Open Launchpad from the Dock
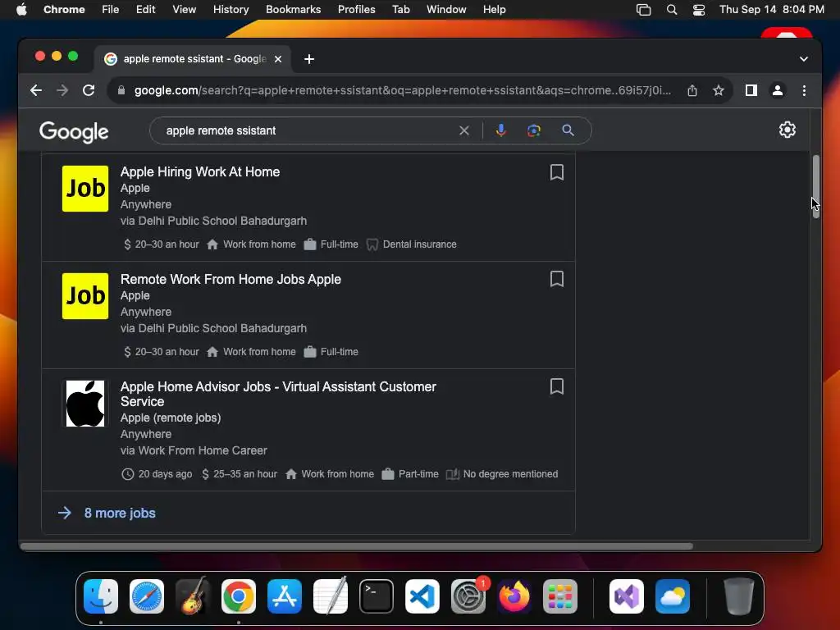The width and height of the screenshot is (840, 630). (560, 596)
